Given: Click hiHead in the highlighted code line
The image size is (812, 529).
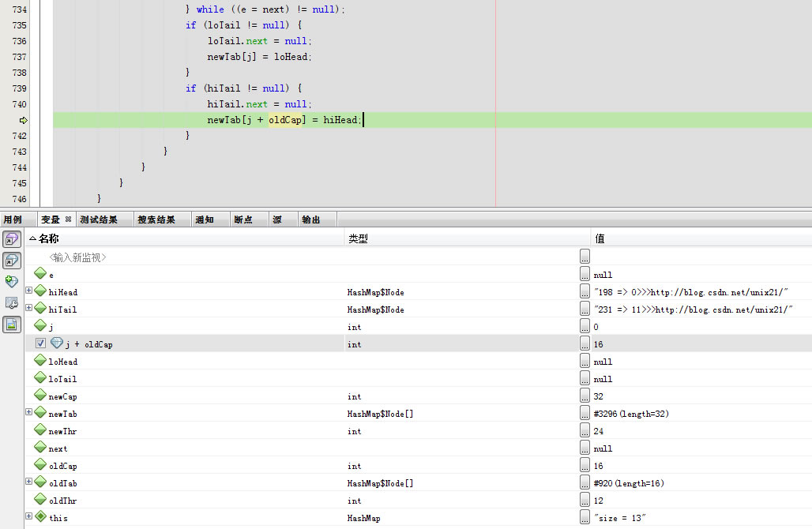Looking at the screenshot, I should (x=340, y=120).
